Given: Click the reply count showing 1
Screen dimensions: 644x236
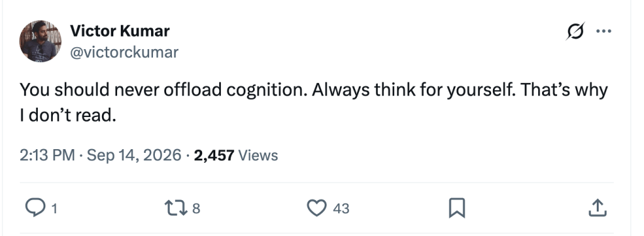Looking at the screenshot, I should tap(54, 209).
